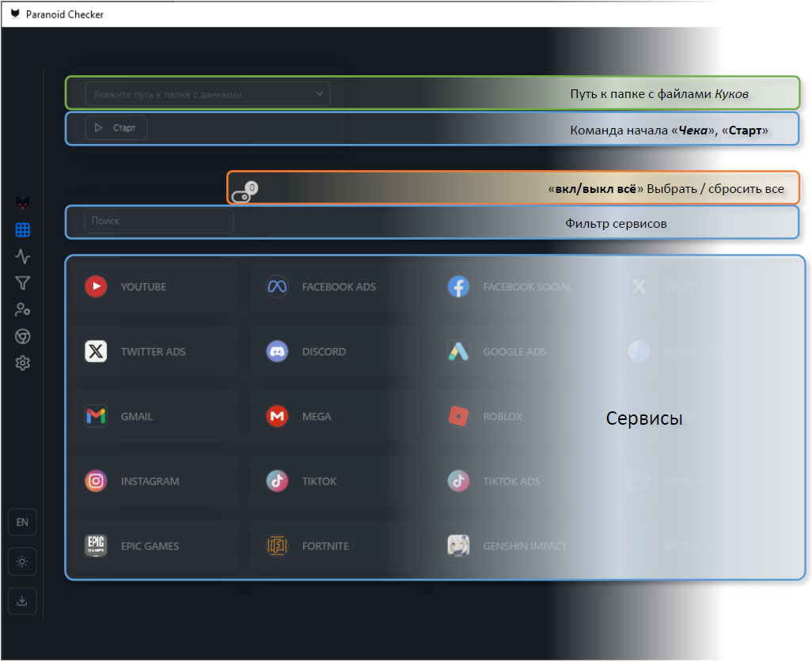Toggle the select all services switch

tap(242, 195)
